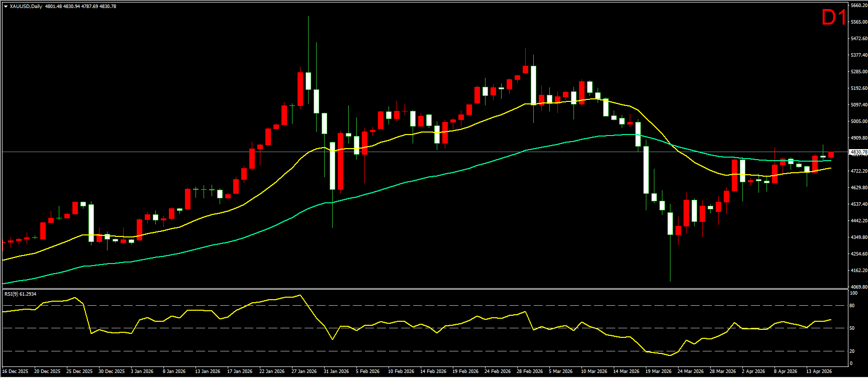Click the 13 Apr 2026 date marker
Viewport: 868px width, 378px height.
[819, 371]
